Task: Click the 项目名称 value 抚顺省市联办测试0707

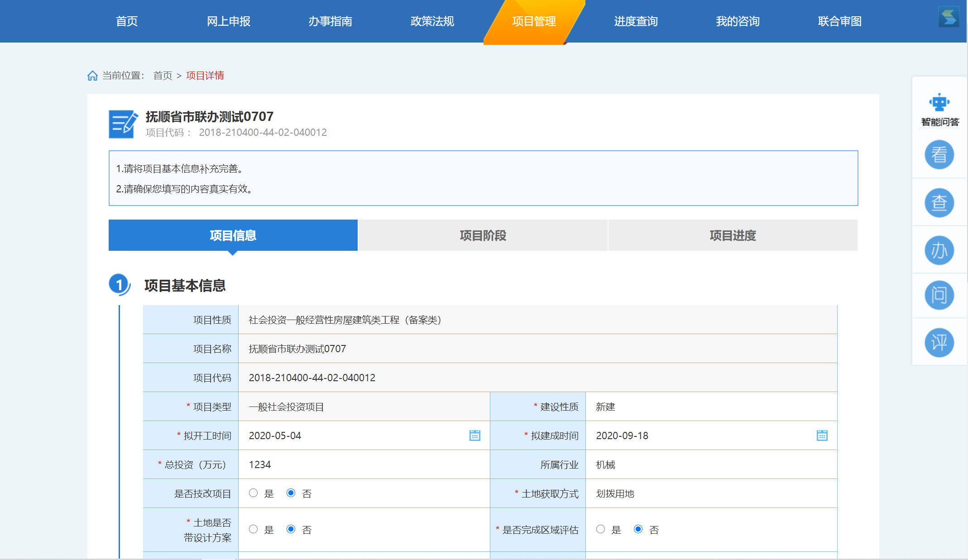Action: (297, 349)
